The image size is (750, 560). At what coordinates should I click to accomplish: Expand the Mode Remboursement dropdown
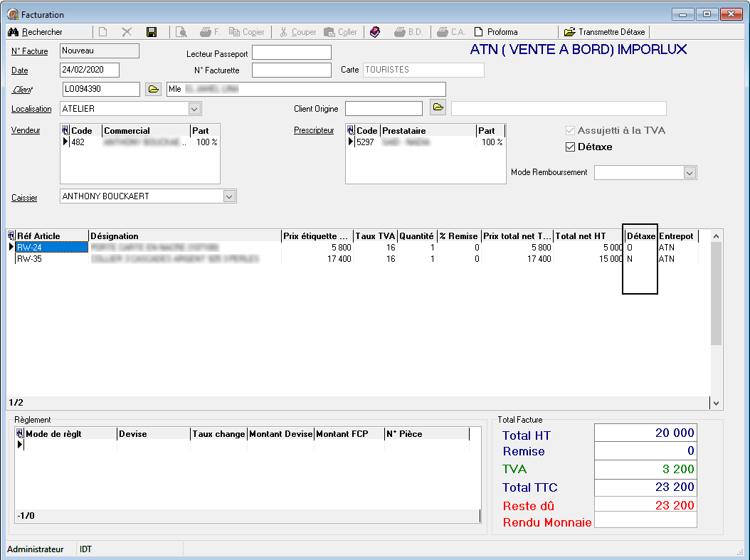[x=689, y=173]
